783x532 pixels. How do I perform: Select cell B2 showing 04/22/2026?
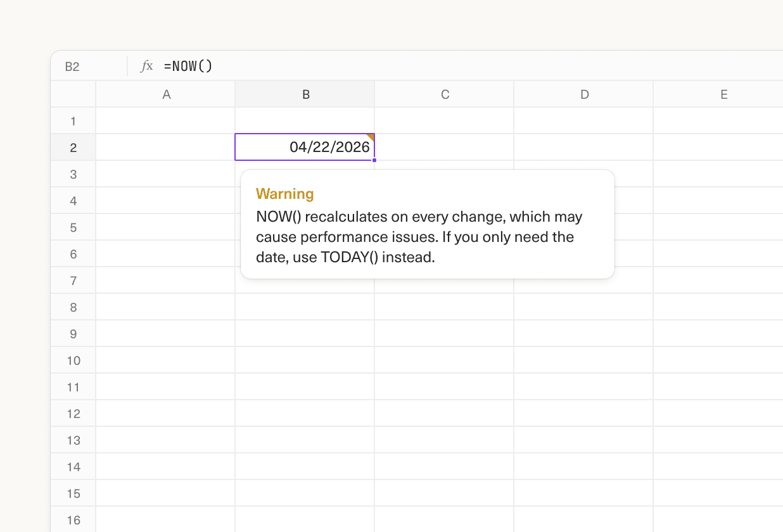305,147
